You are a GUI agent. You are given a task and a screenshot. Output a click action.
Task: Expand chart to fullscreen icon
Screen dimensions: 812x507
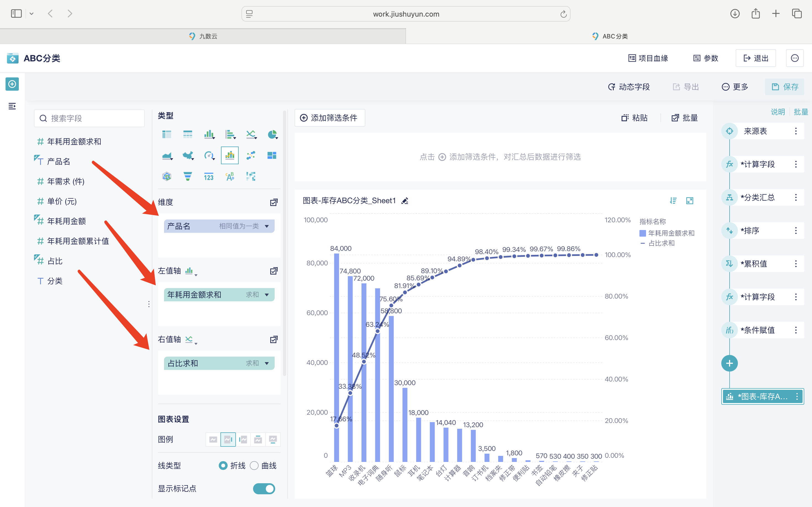tap(689, 200)
